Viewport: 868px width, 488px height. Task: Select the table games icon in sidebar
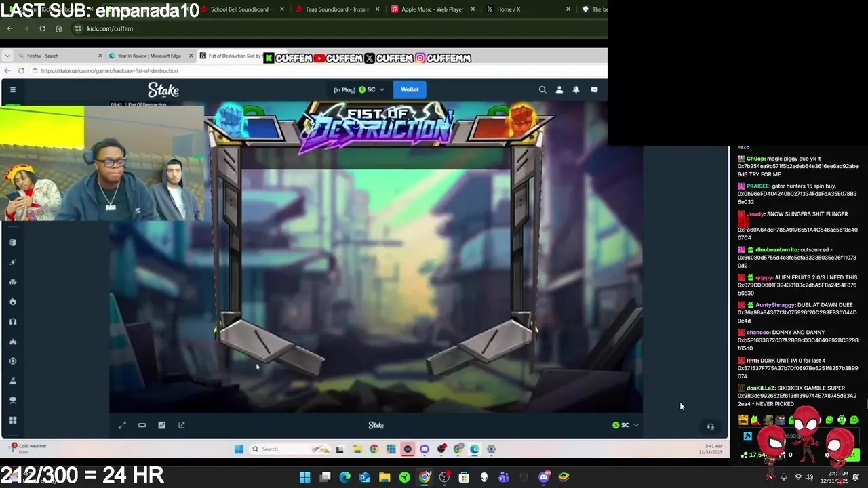tap(13, 401)
